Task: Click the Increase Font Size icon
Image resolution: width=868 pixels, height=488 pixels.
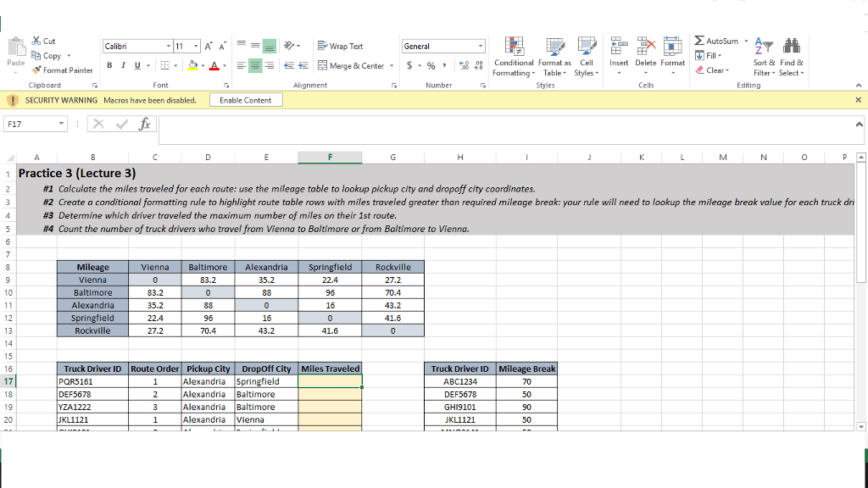Action: point(209,47)
